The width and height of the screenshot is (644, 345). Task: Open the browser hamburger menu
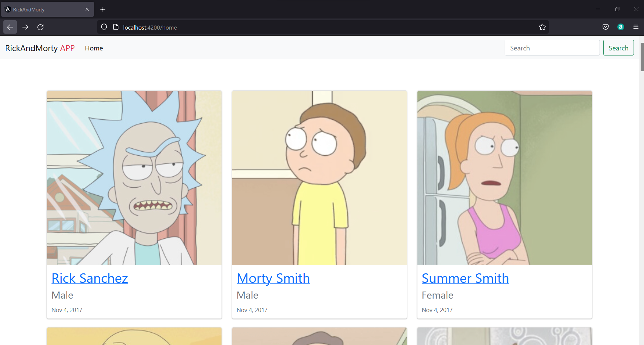point(636,27)
